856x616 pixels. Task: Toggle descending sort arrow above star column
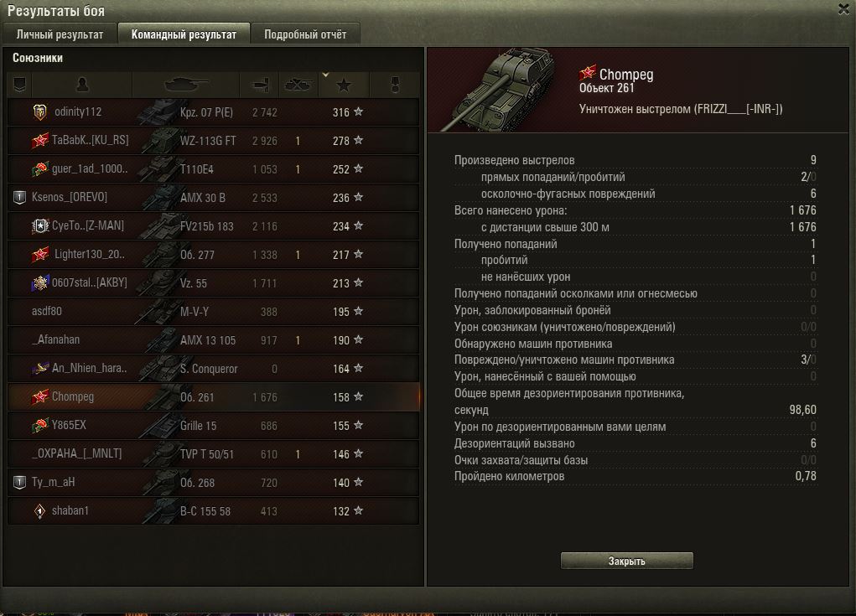point(326,75)
